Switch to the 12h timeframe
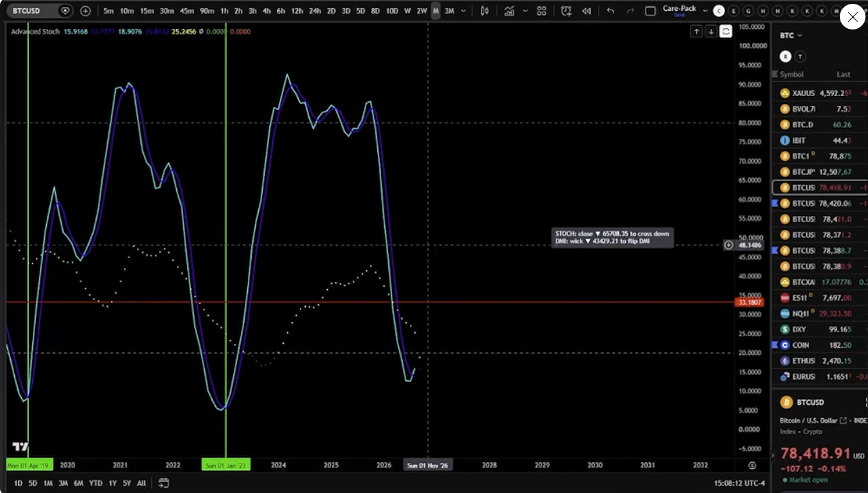Viewport: 868px width, 493px height. 297,11
